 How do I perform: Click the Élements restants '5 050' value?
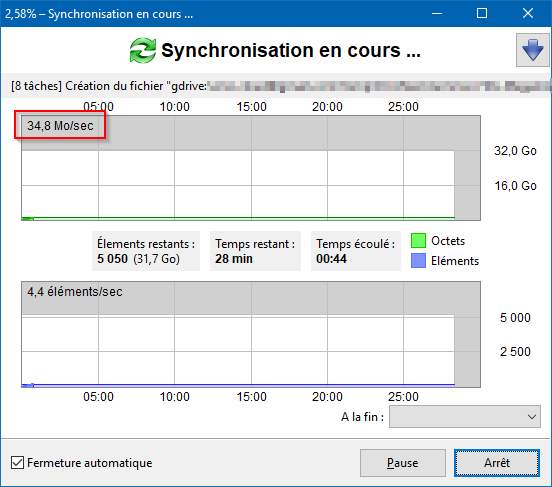[x=112, y=259]
